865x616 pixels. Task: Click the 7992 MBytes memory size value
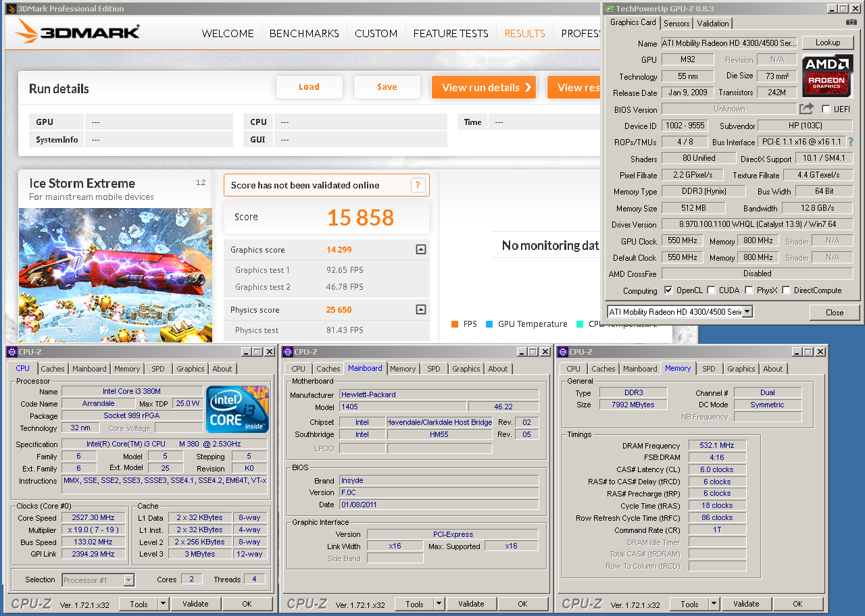[633, 405]
